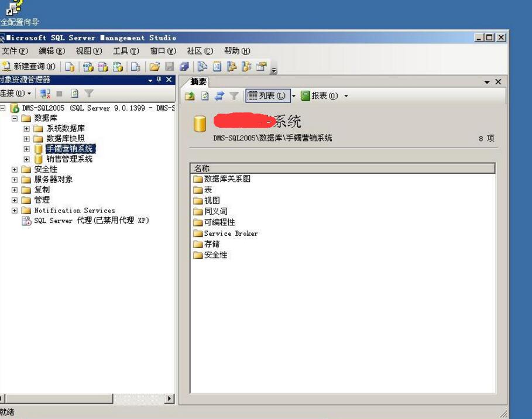Viewport: 532px width, 419px height.
Task: Expand the 服务器对象 tree node
Action: click(14, 180)
